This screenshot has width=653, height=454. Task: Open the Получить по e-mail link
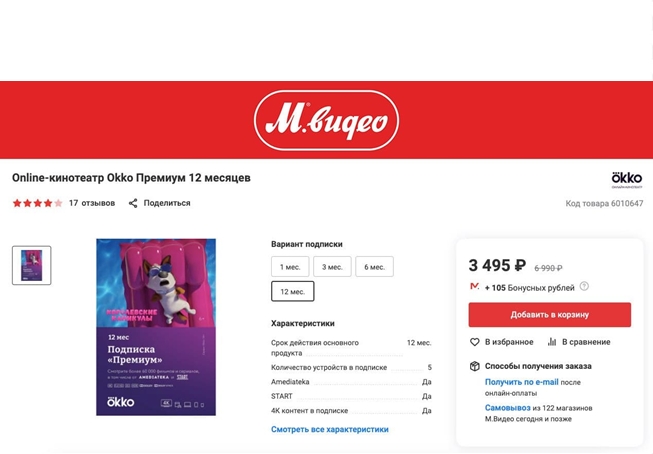(521, 382)
